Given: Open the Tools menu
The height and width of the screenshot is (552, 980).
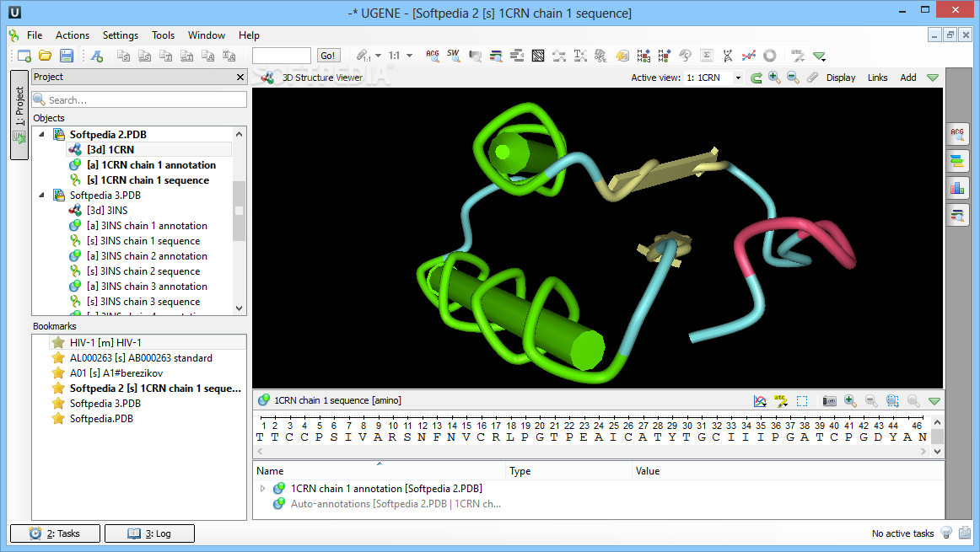Looking at the screenshot, I should click(x=163, y=35).
